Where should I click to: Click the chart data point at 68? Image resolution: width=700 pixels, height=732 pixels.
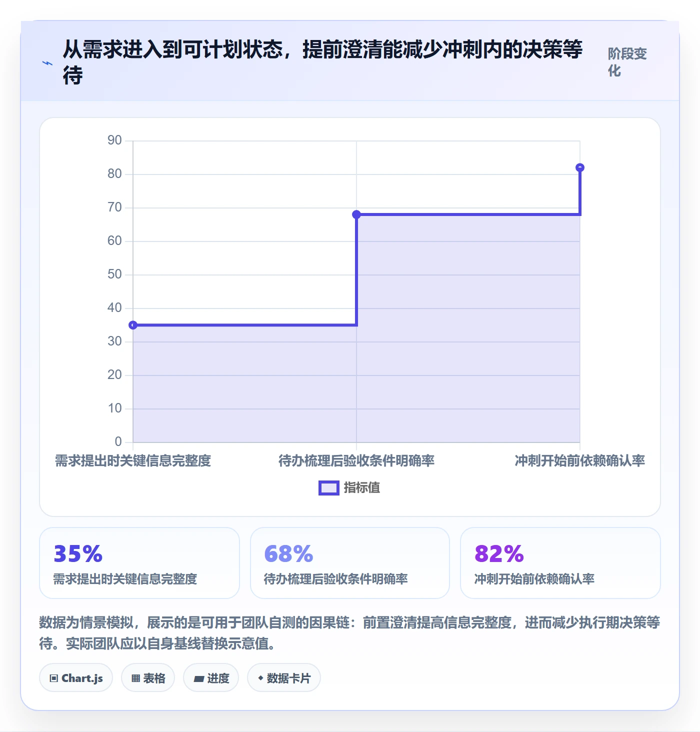[x=356, y=214]
